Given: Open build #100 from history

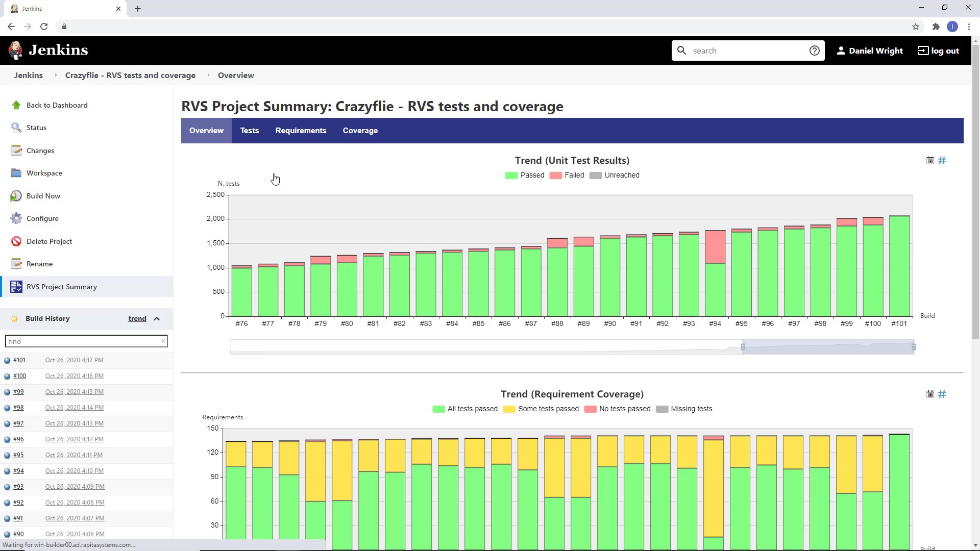Looking at the screenshot, I should pyautogui.click(x=19, y=376).
